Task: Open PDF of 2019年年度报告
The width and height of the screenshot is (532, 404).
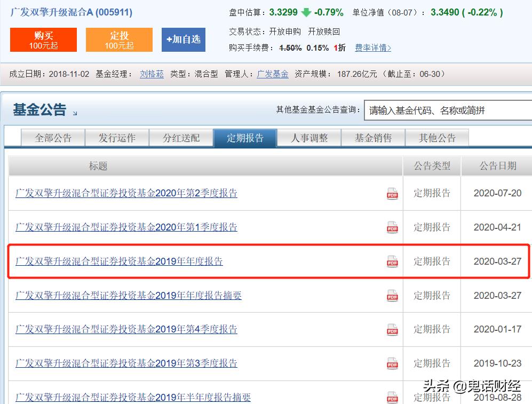Action: click(392, 262)
